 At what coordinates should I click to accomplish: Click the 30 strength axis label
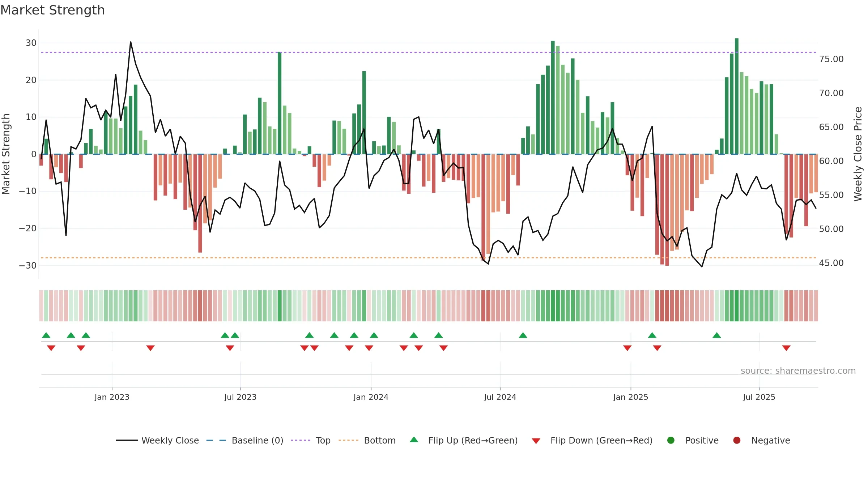point(31,43)
